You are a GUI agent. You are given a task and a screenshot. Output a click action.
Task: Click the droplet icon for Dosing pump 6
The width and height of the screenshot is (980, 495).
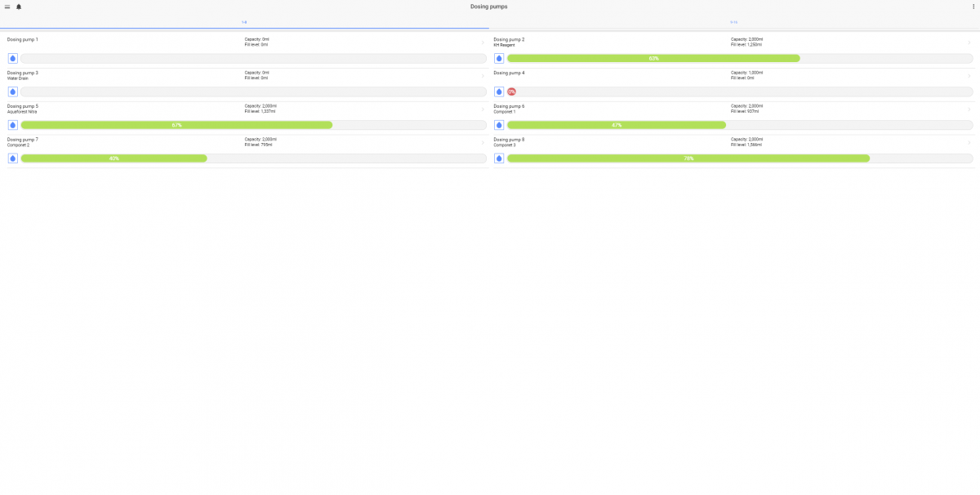[499, 125]
